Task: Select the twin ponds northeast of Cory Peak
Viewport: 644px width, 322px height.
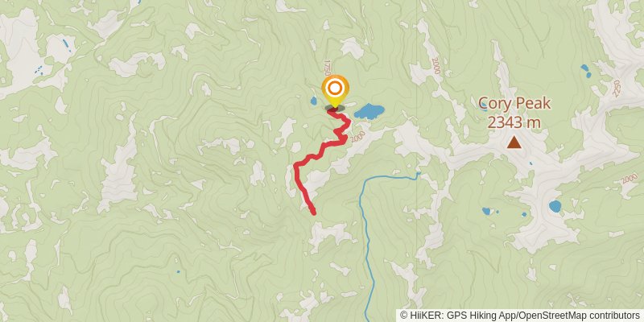Action: pos(586,71)
